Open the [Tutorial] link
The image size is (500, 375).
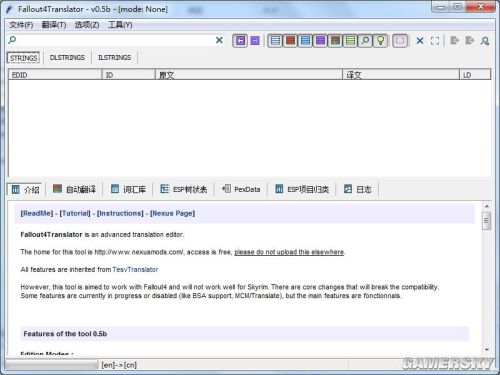point(75,213)
